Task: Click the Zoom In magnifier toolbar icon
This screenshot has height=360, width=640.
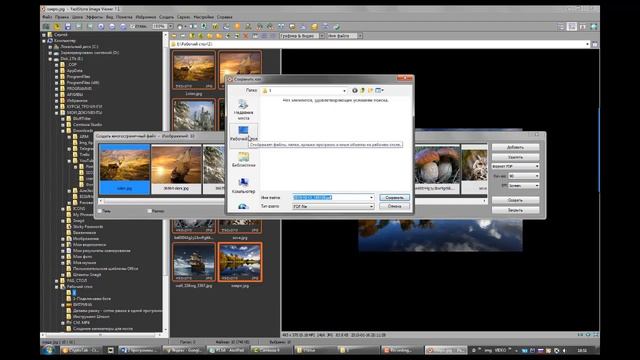Action: click(x=101, y=27)
